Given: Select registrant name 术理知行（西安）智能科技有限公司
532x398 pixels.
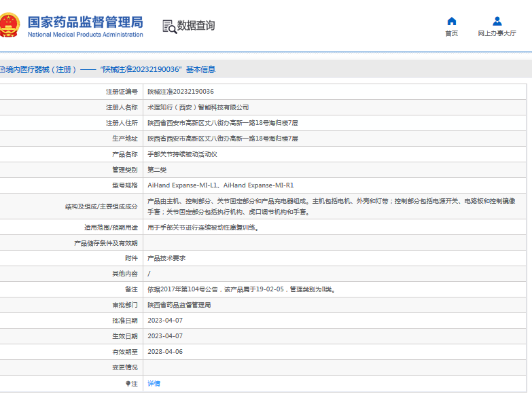Looking at the screenshot, I should (x=198, y=107).
